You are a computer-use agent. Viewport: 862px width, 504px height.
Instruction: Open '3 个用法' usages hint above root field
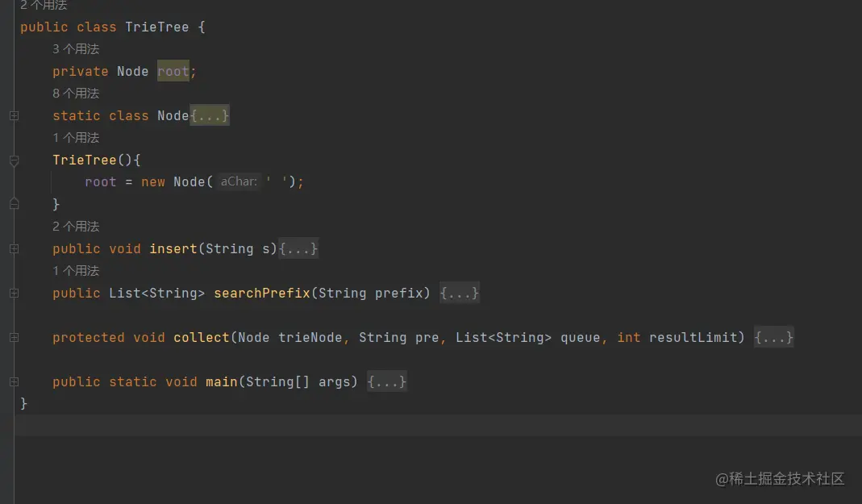tap(76, 49)
